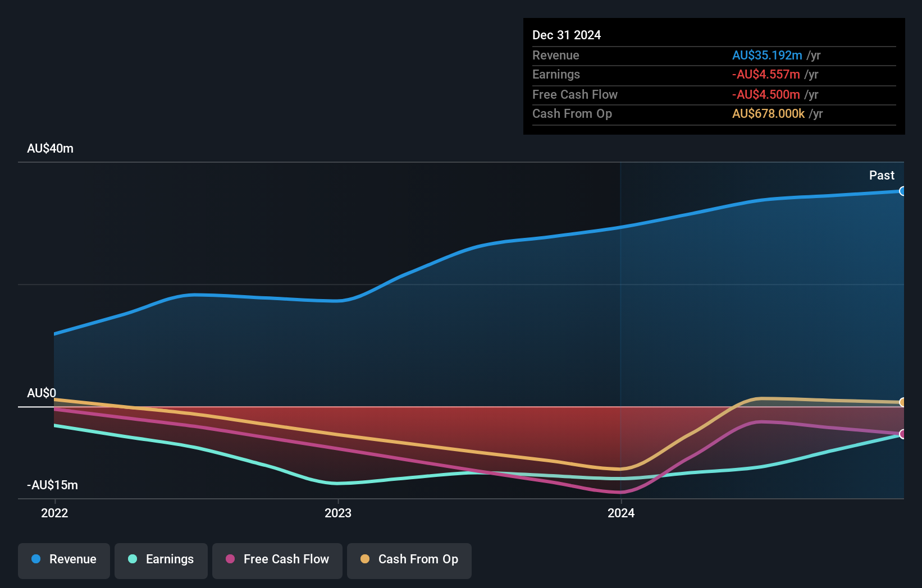Click the Free Cash Flow endpoint circle
Screen dimensions: 922x588
tap(902, 433)
